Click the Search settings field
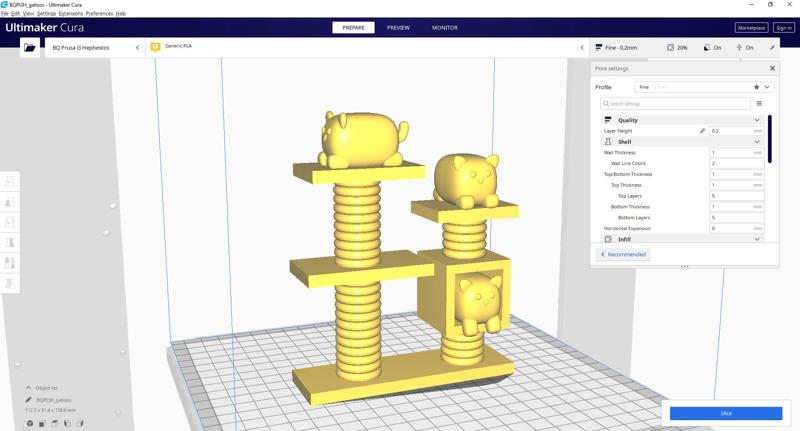Screen dimensions: 800x431 coord(676,104)
